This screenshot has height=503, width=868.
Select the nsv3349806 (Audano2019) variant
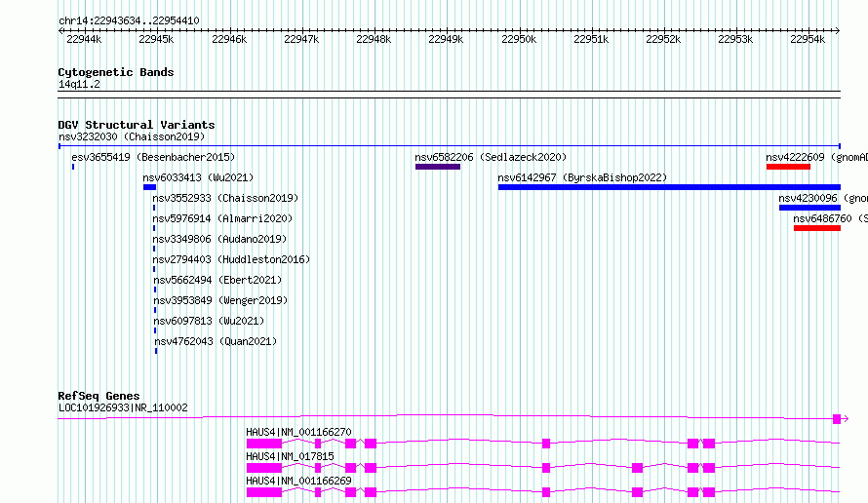click(219, 239)
